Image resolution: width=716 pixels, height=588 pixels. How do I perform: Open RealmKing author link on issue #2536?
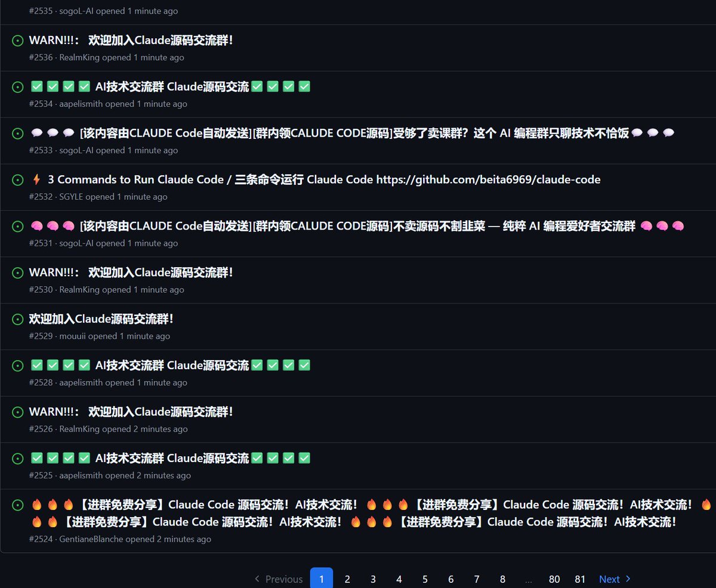pyautogui.click(x=79, y=58)
